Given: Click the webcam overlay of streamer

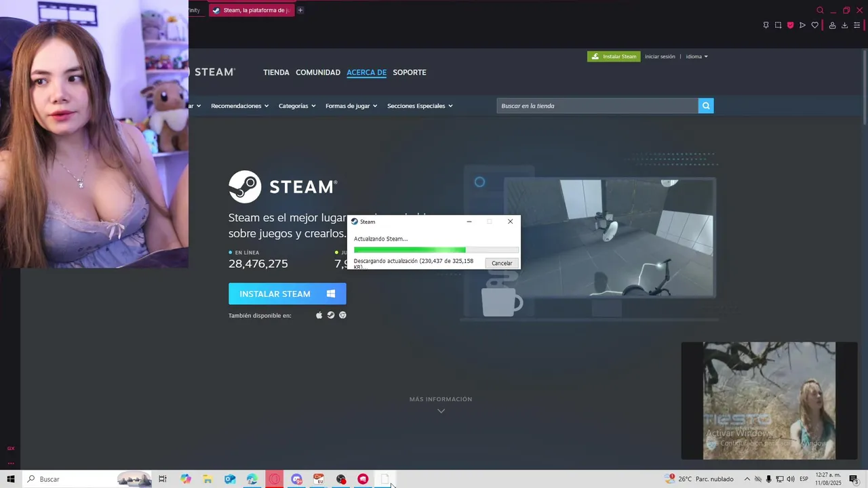Looking at the screenshot, I should click(x=94, y=134).
